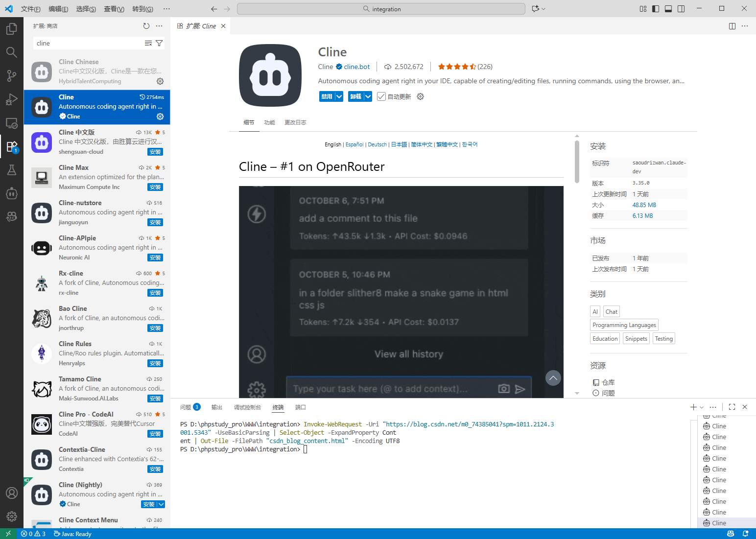Install the Cline Max extension
This screenshot has width=756, height=539.
pyautogui.click(x=155, y=187)
